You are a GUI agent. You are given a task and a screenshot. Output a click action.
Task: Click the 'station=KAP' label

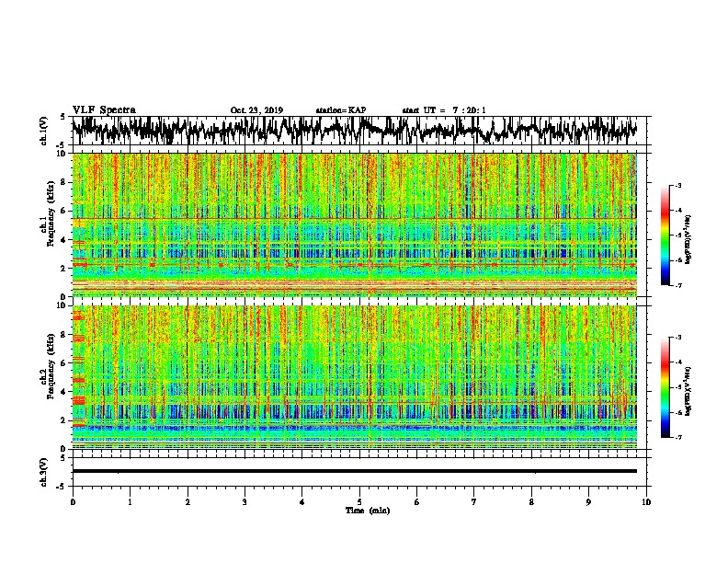point(341,110)
